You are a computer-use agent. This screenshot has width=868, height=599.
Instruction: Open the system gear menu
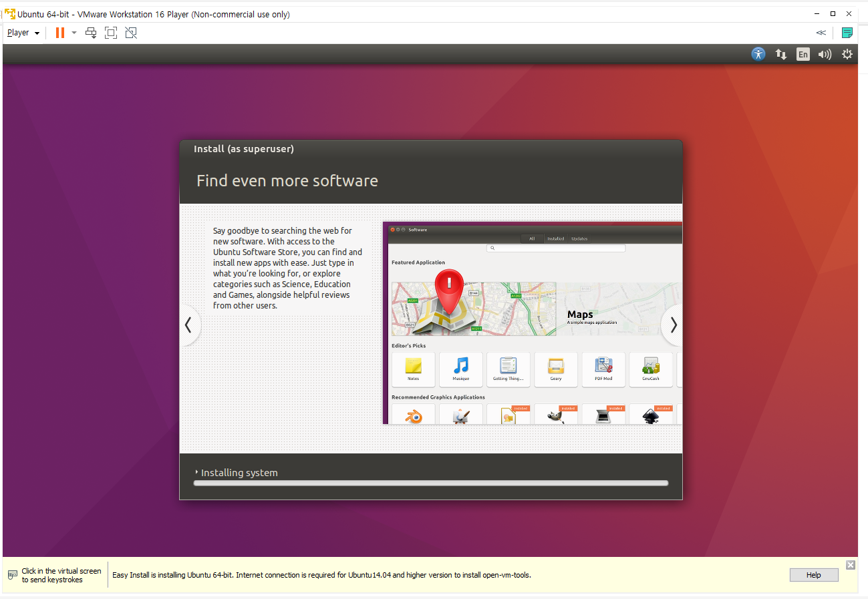point(847,54)
